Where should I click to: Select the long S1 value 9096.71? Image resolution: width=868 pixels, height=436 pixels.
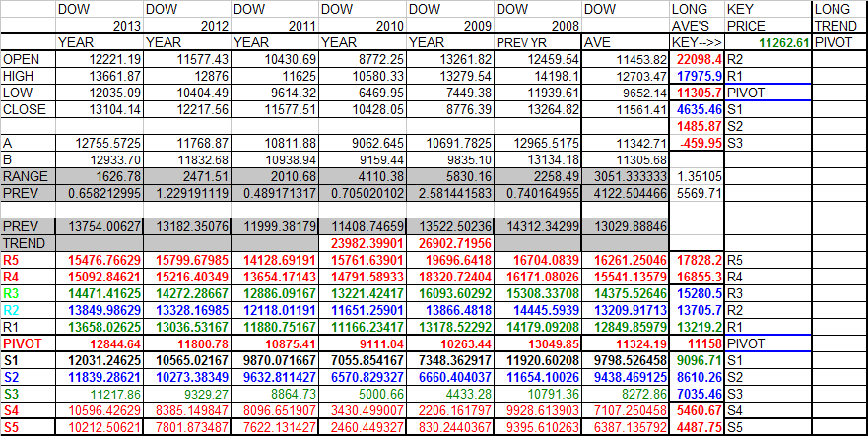(698, 360)
